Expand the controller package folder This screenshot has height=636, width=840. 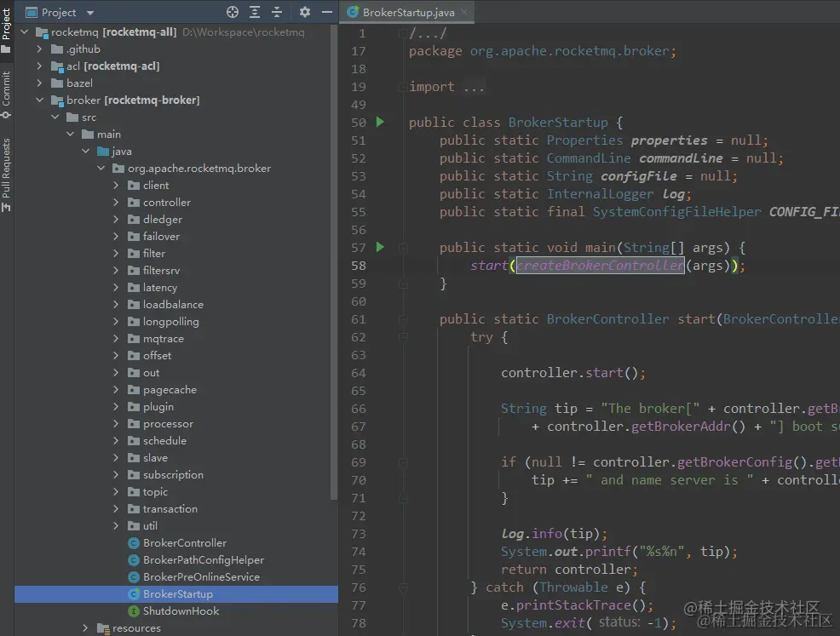pyautogui.click(x=116, y=203)
